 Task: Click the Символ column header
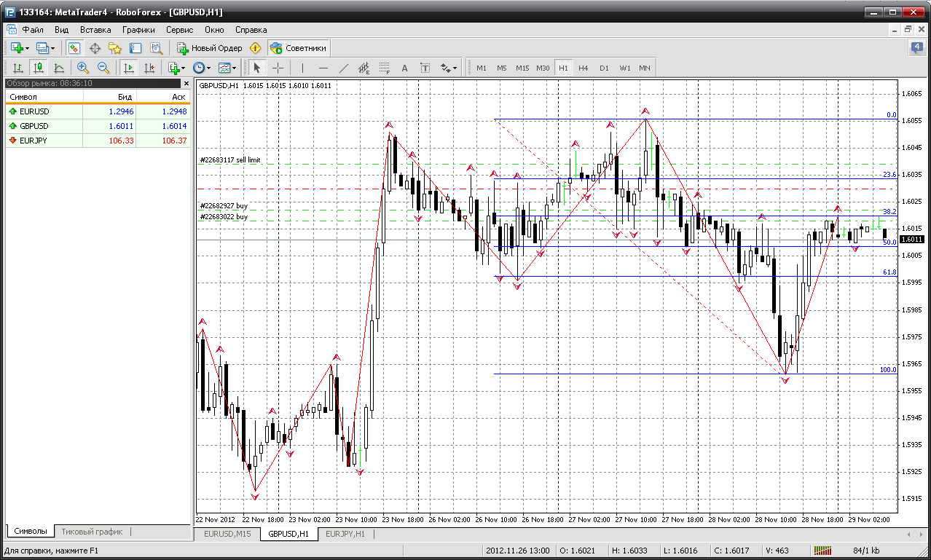44,97
